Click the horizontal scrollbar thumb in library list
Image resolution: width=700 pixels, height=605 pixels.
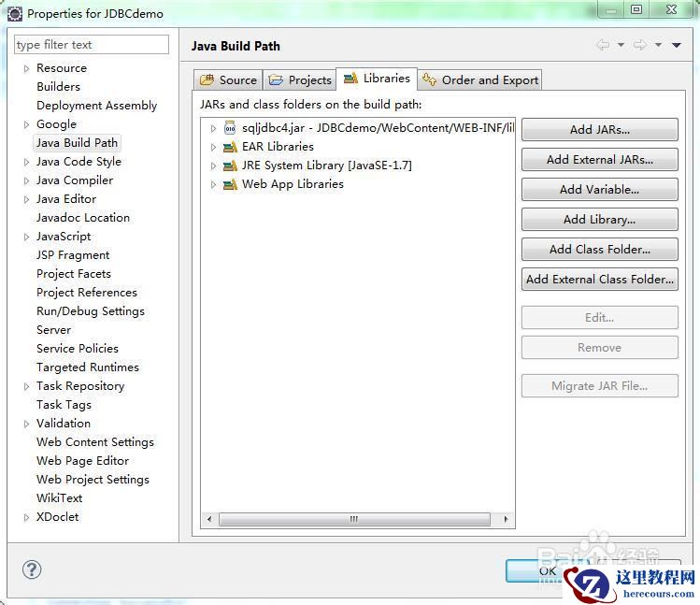point(354,519)
